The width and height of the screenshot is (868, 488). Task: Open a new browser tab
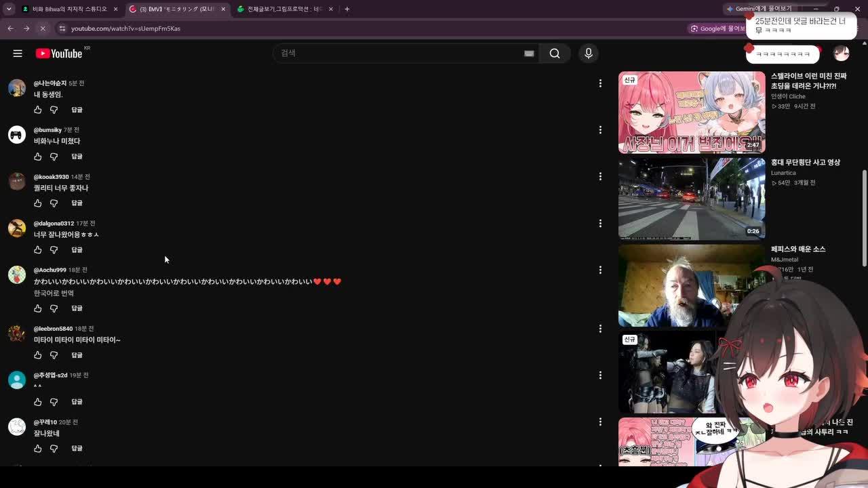347,9
